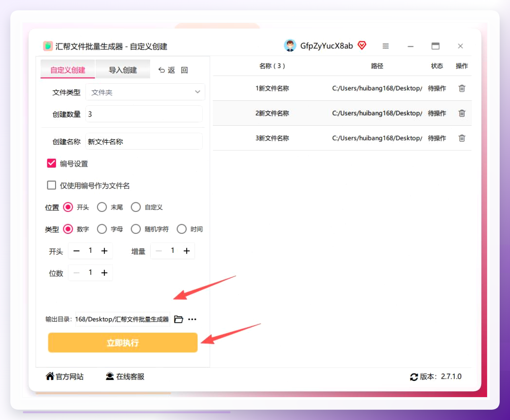
Task: Browse output directory via three-dots icon
Action: click(x=192, y=319)
